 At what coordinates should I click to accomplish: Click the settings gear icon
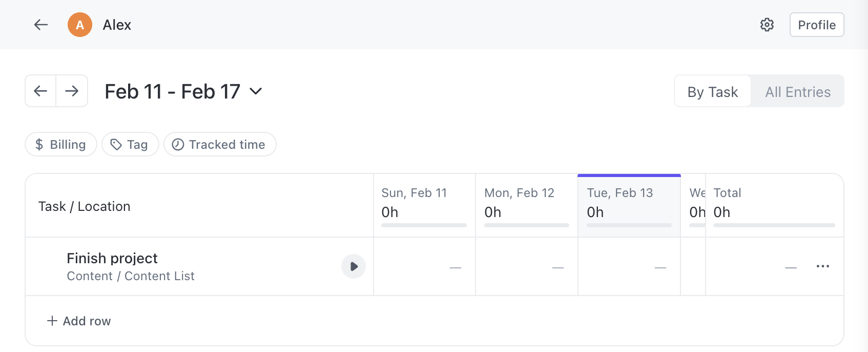(767, 25)
